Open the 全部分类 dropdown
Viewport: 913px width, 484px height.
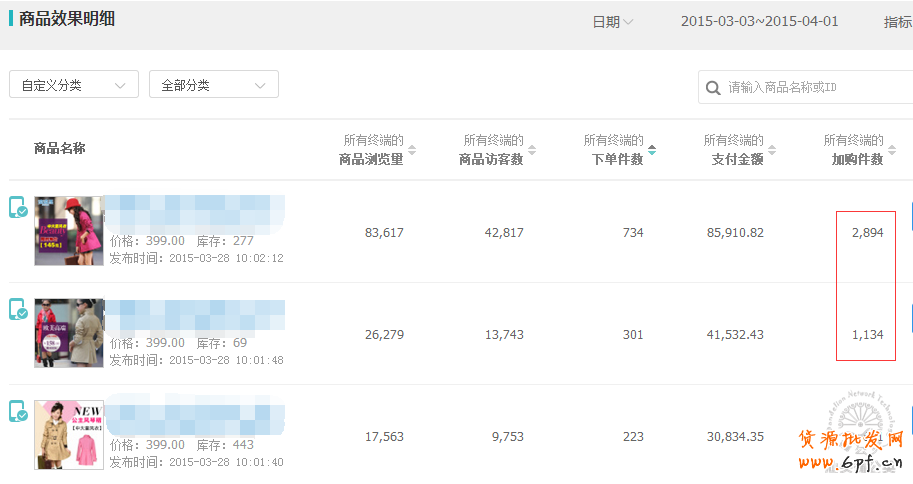213,85
